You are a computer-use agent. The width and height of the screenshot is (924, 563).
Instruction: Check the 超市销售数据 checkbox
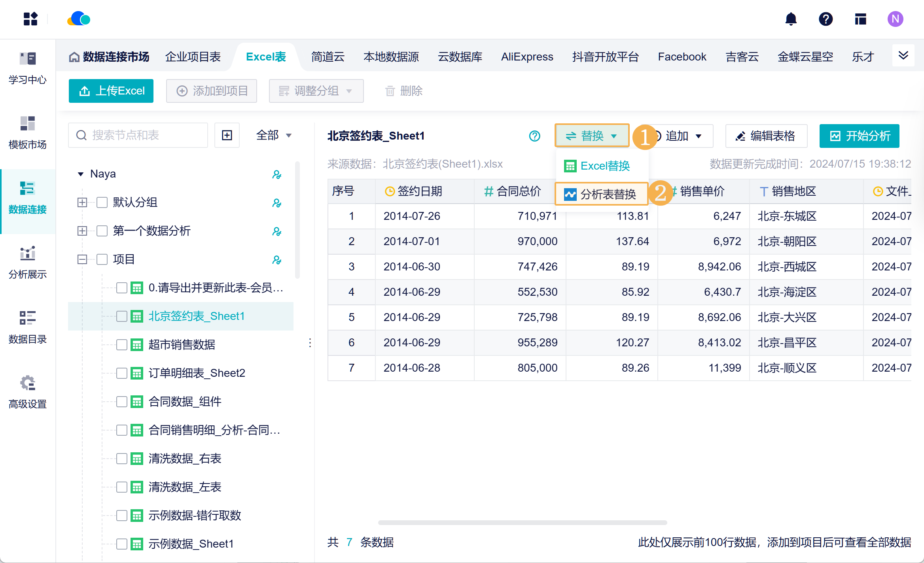122,345
